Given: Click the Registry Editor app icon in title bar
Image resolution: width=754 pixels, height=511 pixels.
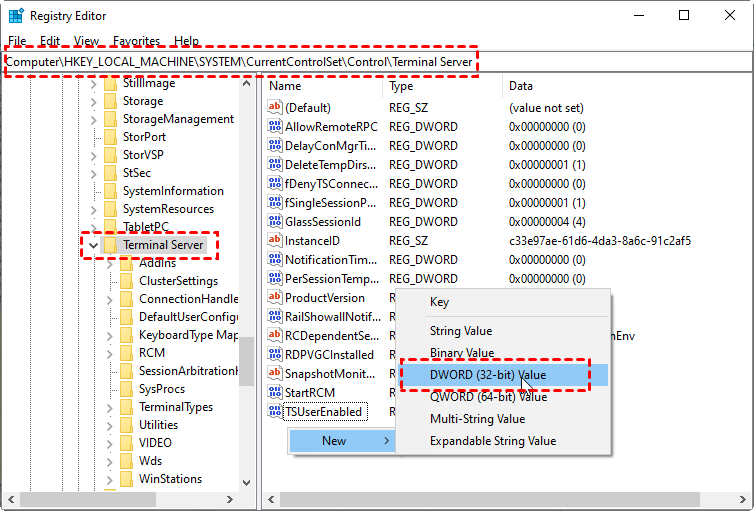Looking at the screenshot, I should [15, 16].
